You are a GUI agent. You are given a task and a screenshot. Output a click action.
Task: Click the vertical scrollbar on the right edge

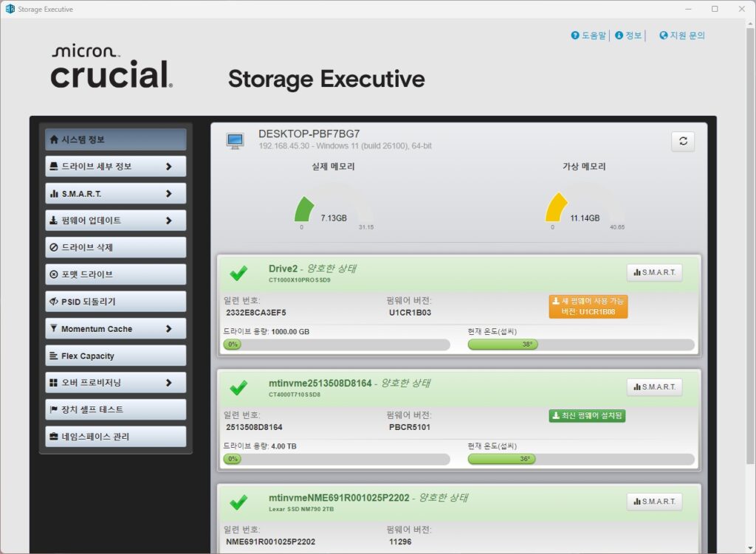click(x=750, y=246)
